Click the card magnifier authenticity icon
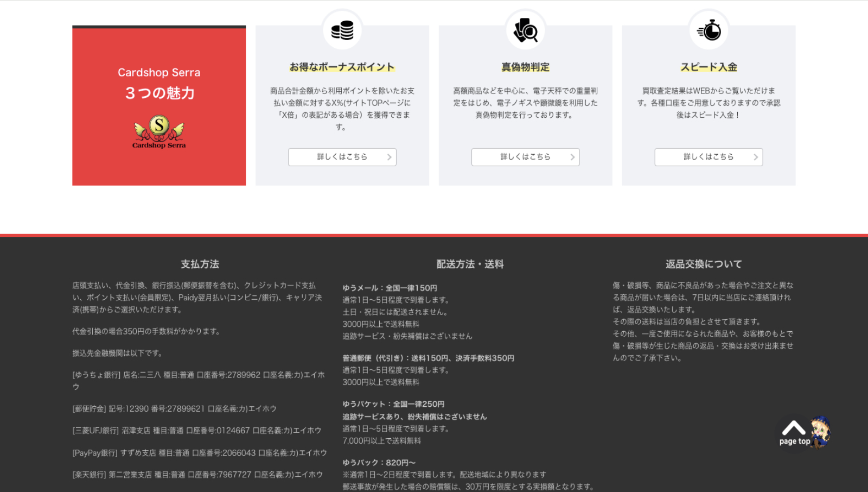This screenshot has width=868, height=492. click(x=525, y=30)
